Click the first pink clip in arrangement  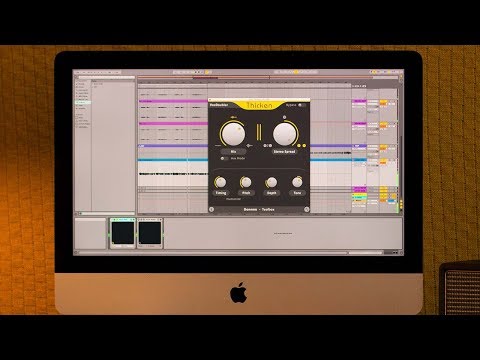(x=173, y=101)
